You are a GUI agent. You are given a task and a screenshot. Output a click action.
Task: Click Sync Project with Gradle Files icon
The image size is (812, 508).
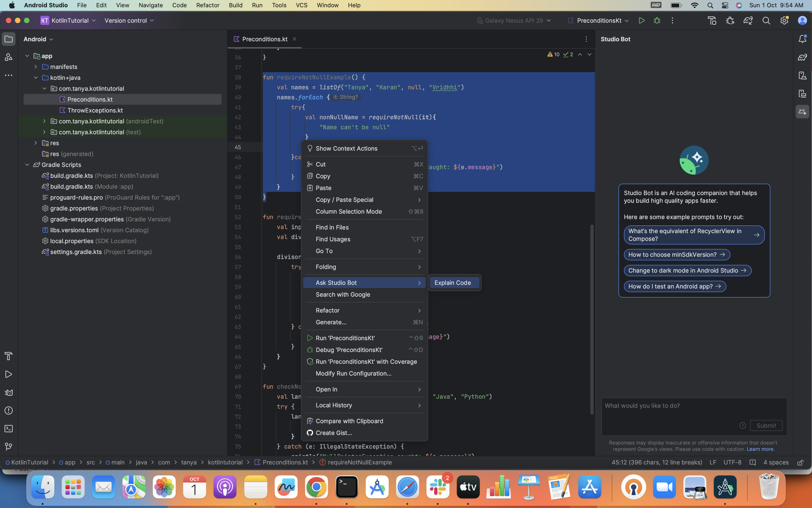(748, 20)
